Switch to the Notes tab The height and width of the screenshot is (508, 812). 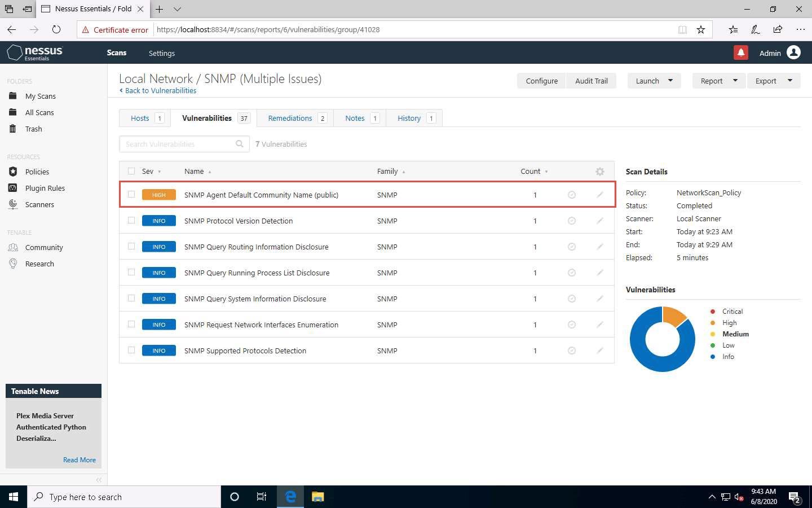[x=361, y=118]
